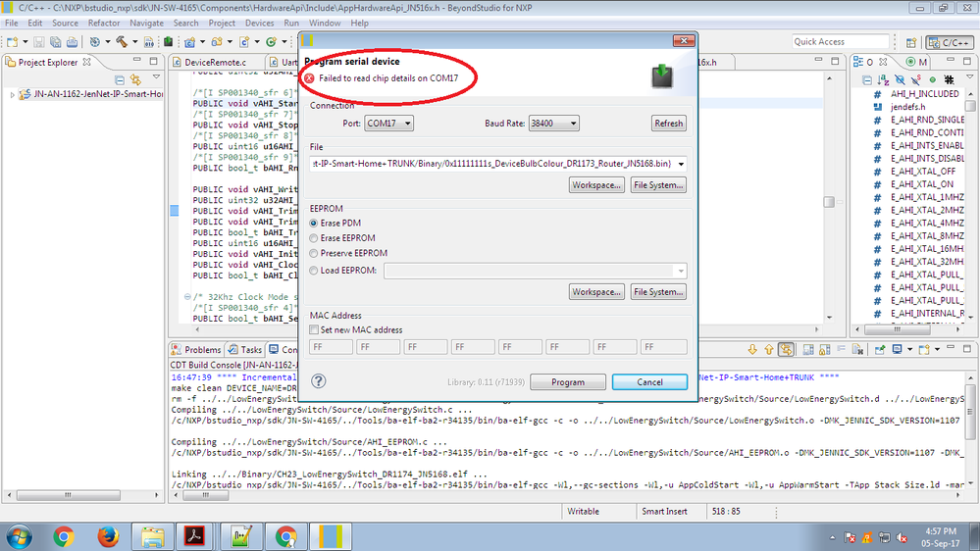Screen dimensions: 980x551
Task: Open the Refactor menu
Action: [x=104, y=24]
